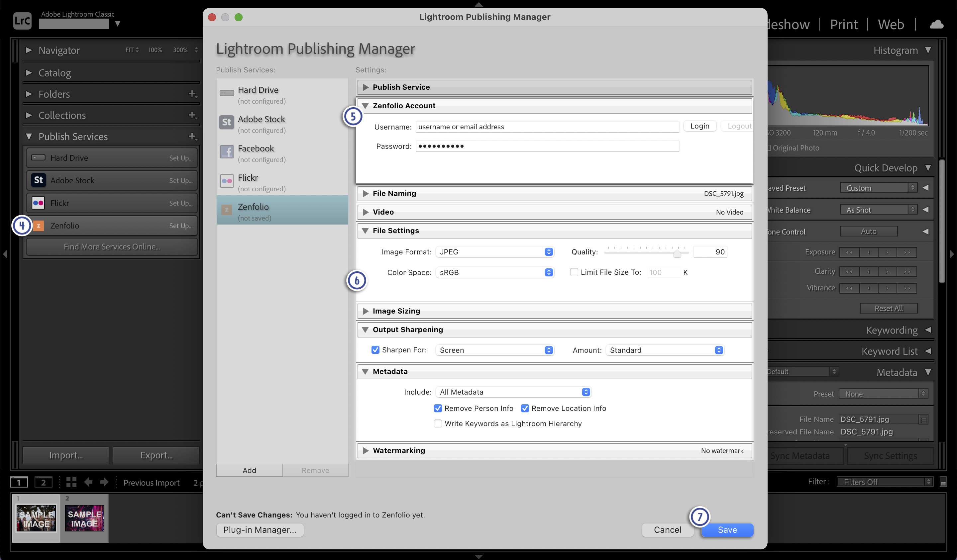Select second window display 2 icon
This screenshot has width=957, height=560.
pyautogui.click(x=43, y=482)
